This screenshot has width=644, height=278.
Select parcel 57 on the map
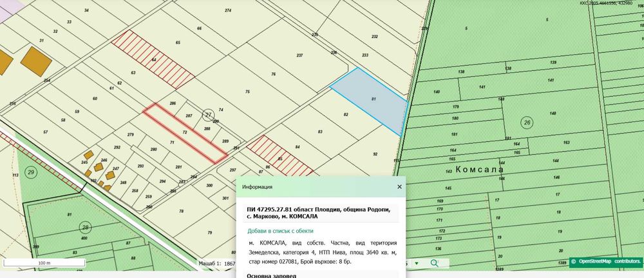[46, 132]
